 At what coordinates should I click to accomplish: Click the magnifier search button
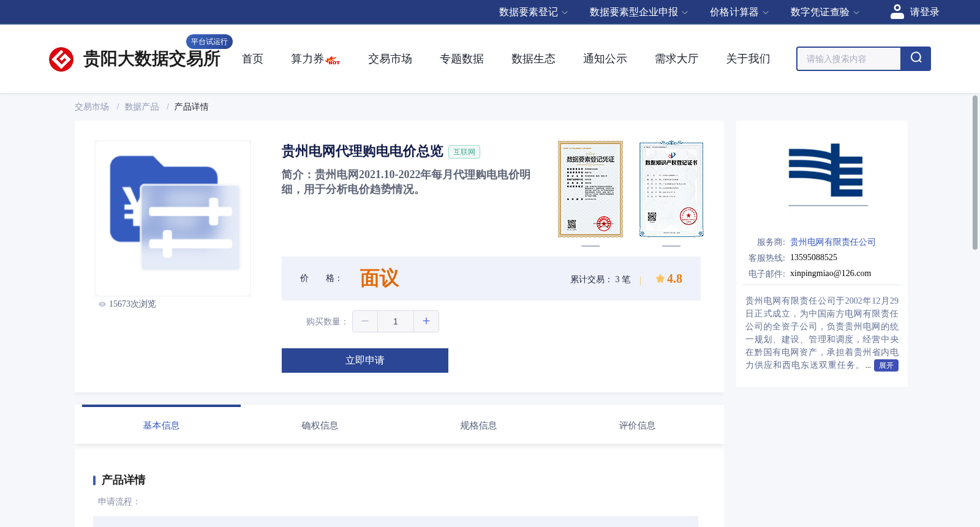[916, 59]
